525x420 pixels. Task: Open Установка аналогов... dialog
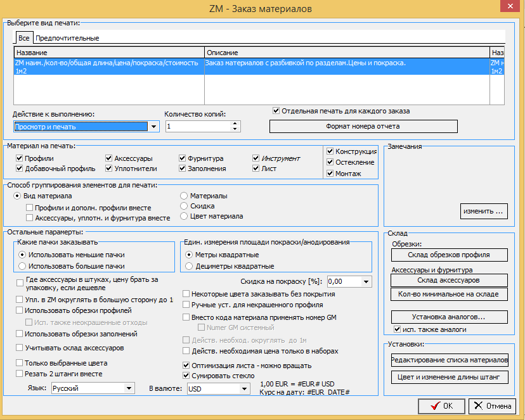449,317
